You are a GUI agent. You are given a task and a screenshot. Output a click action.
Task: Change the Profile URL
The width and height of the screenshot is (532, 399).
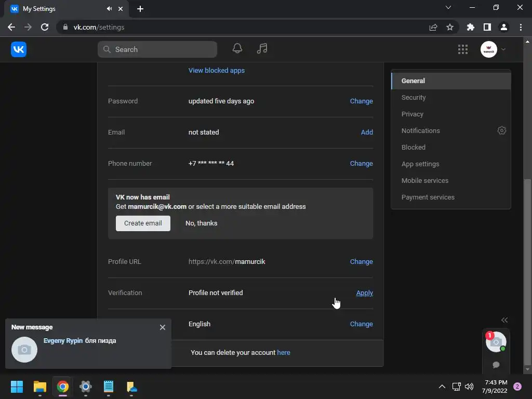[x=362, y=262]
